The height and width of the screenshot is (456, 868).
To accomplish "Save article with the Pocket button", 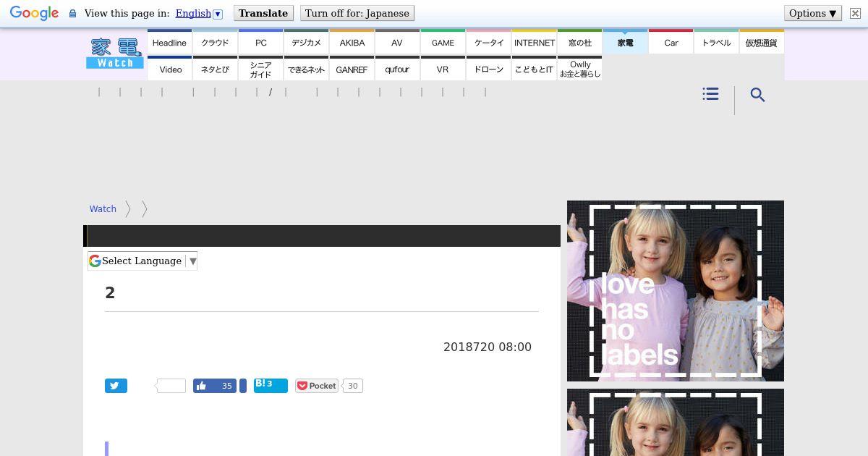I will coord(317,386).
